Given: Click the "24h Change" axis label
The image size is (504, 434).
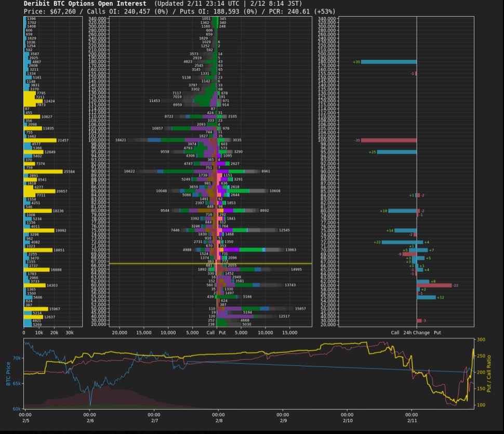Looking at the screenshot, I should pos(416,333).
